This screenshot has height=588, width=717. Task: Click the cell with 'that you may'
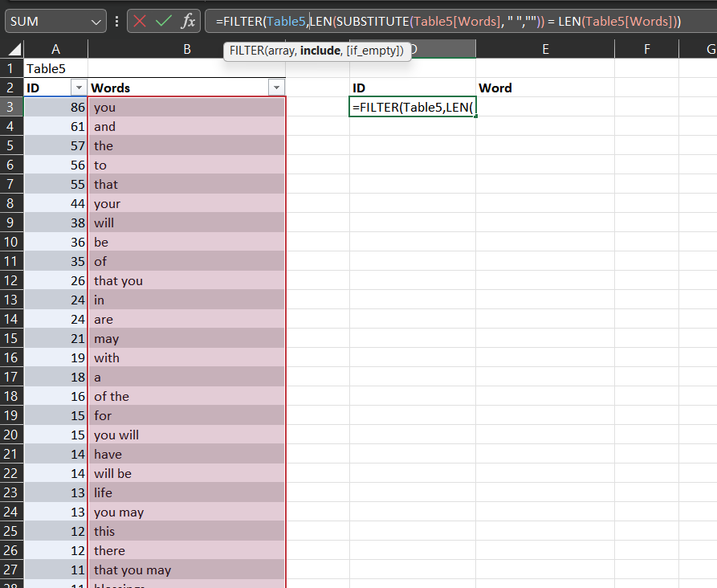186,570
